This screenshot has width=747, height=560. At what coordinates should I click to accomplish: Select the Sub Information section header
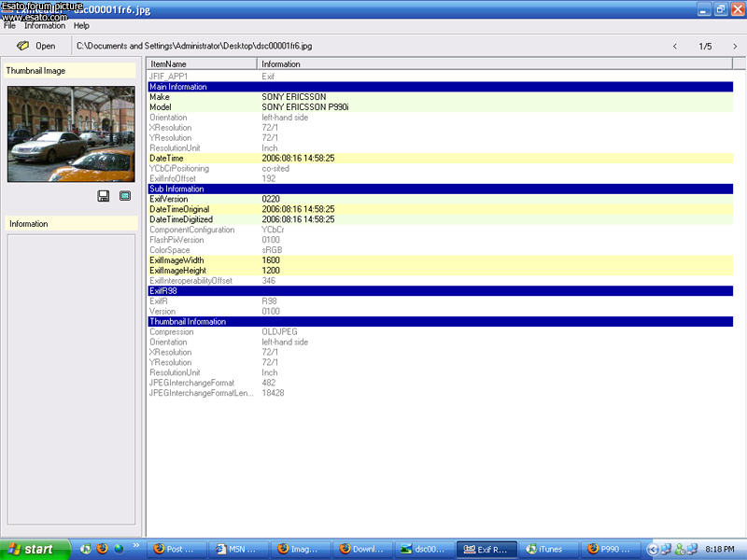click(440, 189)
